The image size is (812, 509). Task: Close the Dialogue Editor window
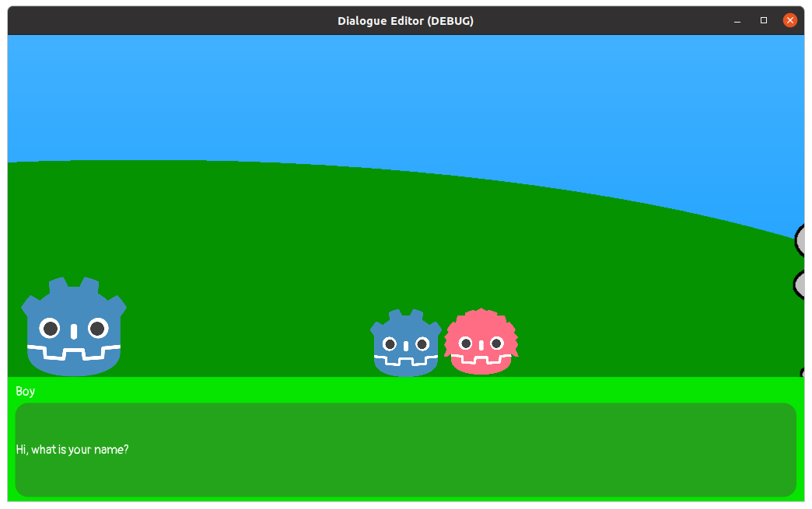coord(789,20)
